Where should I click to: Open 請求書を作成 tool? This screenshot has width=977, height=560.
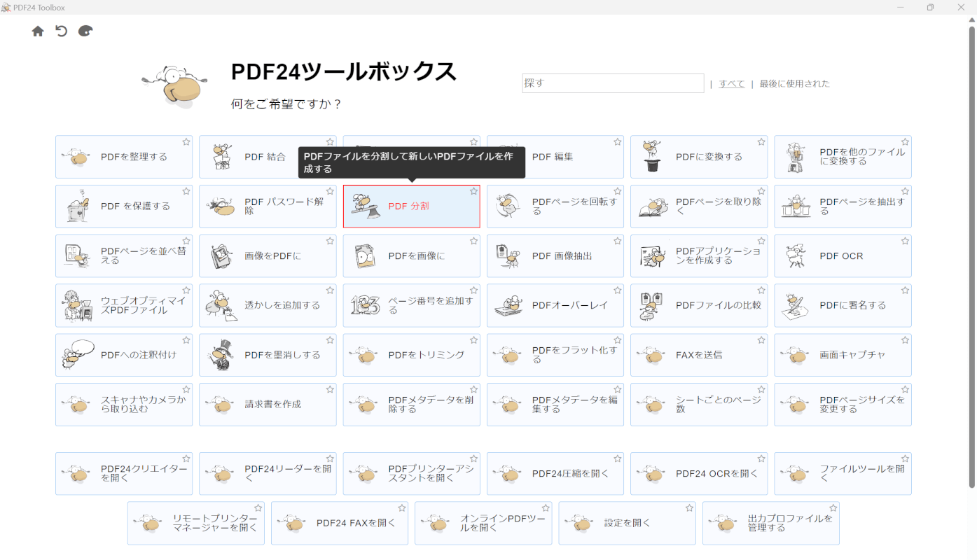tap(268, 405)
